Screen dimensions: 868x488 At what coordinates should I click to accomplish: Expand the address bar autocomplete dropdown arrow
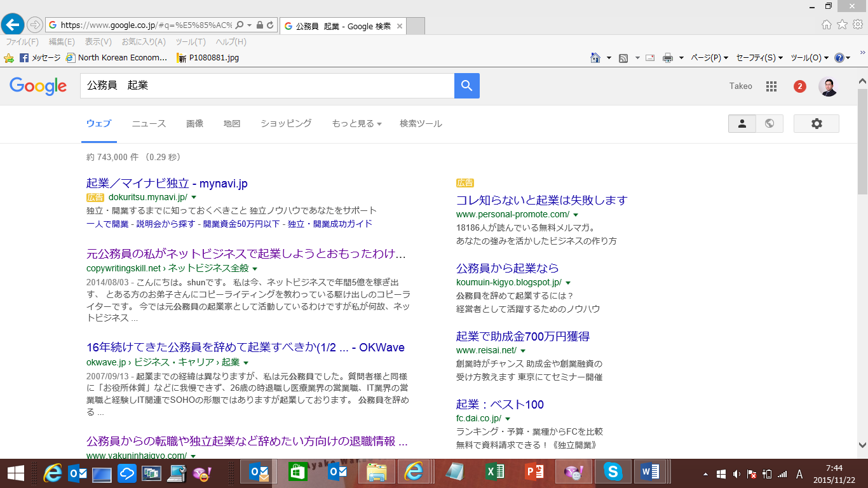[250, 25]
